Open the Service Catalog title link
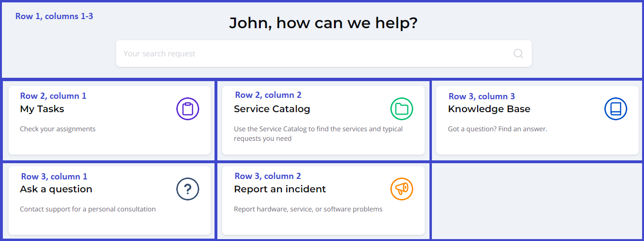Screen dimensions: 644x241 272,109
